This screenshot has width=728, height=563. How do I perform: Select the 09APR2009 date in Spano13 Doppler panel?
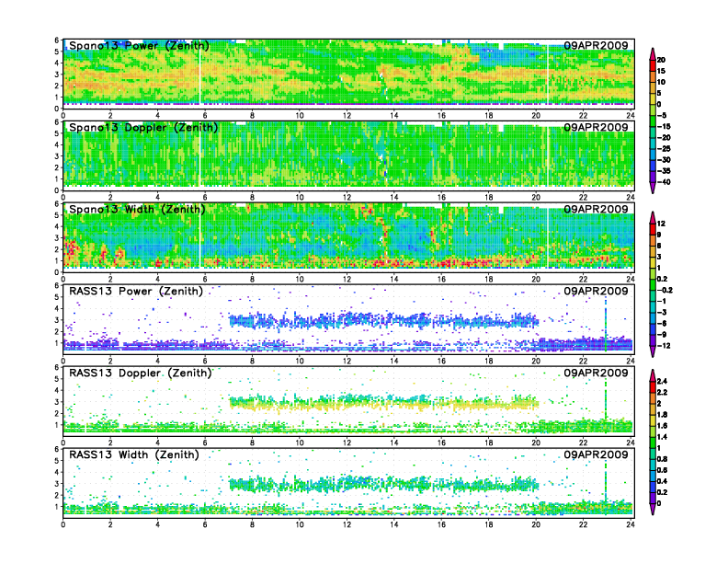[x=596, y=127]
